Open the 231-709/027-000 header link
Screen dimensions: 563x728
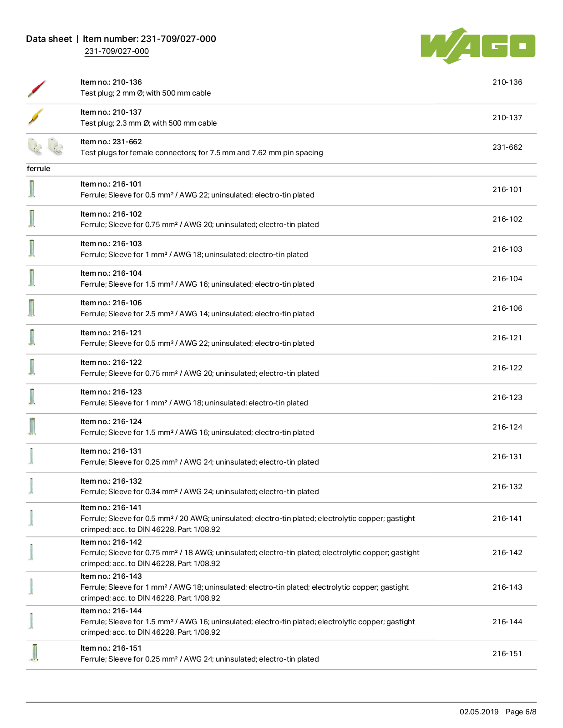pyautogui.click(x=117, y=51)
